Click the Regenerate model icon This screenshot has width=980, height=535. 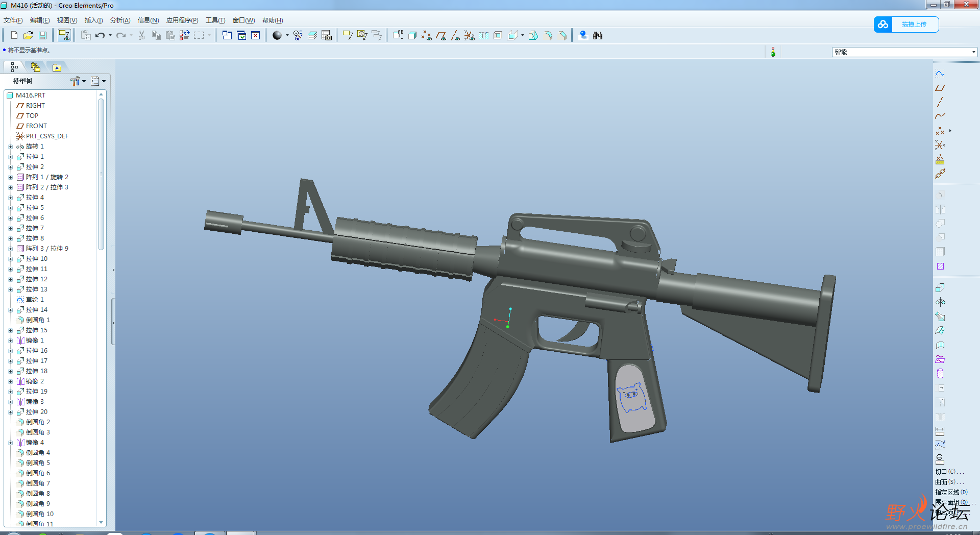[x=185, y=35]
